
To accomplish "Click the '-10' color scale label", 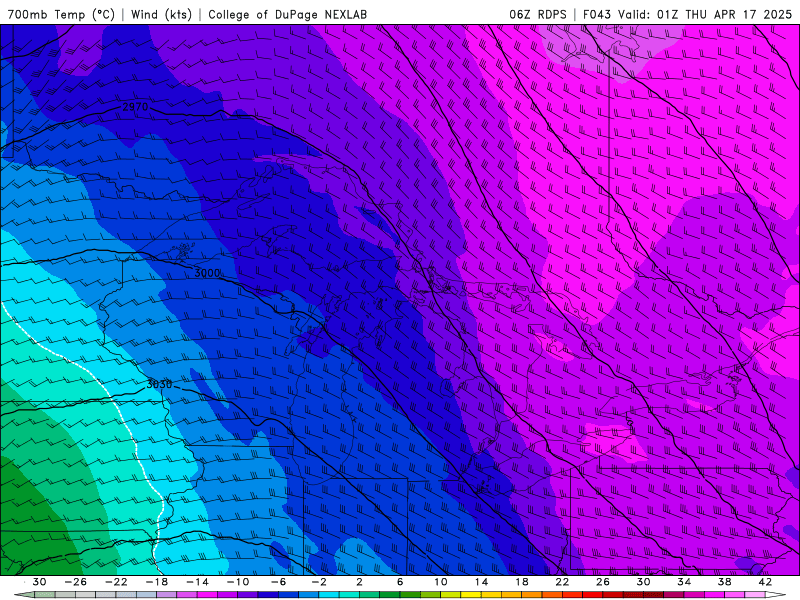I will pos(238,582).
